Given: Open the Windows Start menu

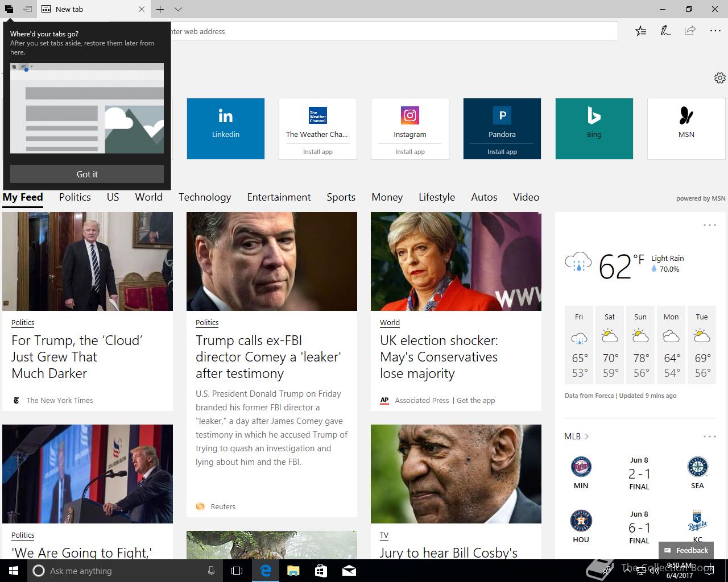Looking at the screenshot, I should pos(14,571).
